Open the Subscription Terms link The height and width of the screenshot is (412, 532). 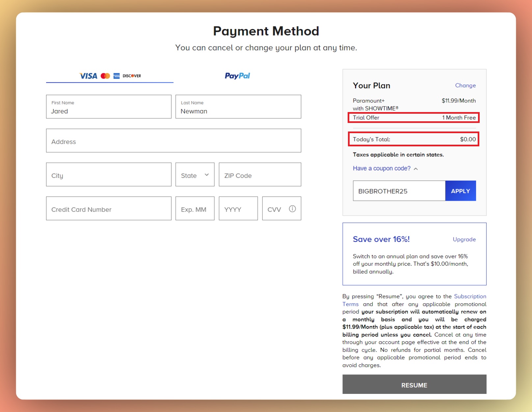click(470, 296)
